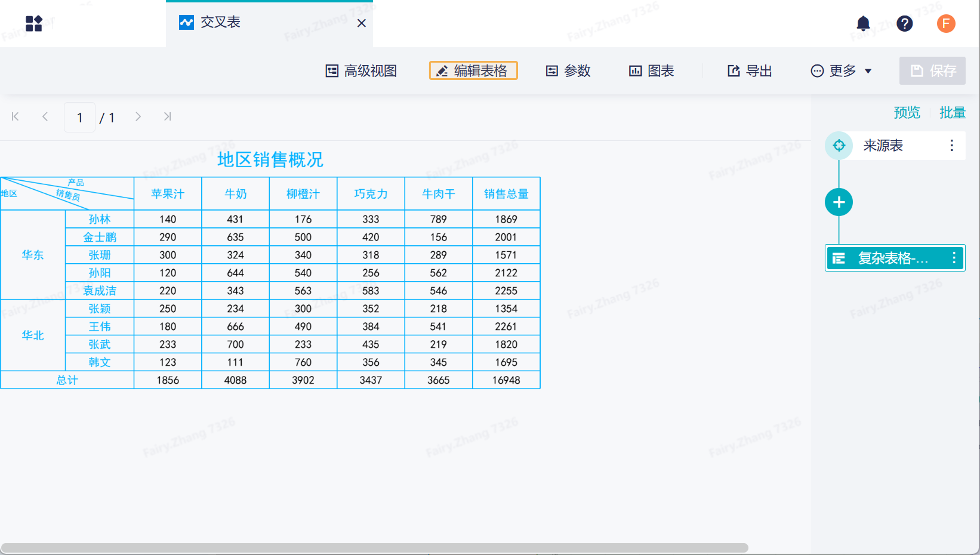Click 孙林's 牛肉干 value 789
Screen dimensions: 980x555
pos(439,219)
